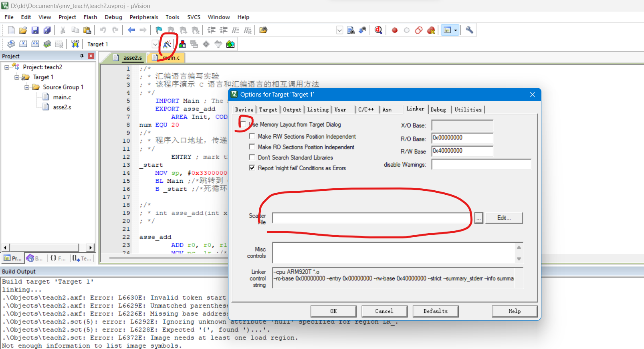Switch to the Debug options tab

438,109
